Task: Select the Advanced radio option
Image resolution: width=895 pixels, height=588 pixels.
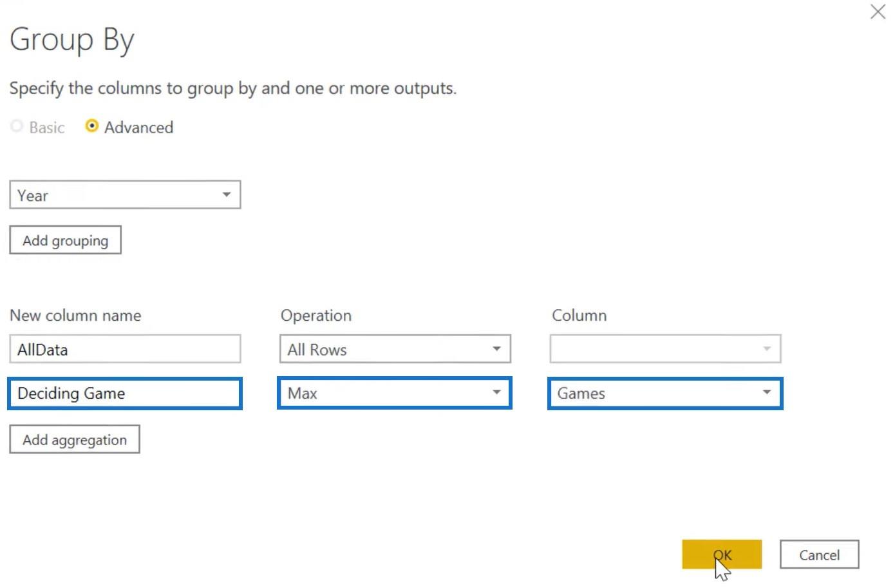Action: [92, 126]
